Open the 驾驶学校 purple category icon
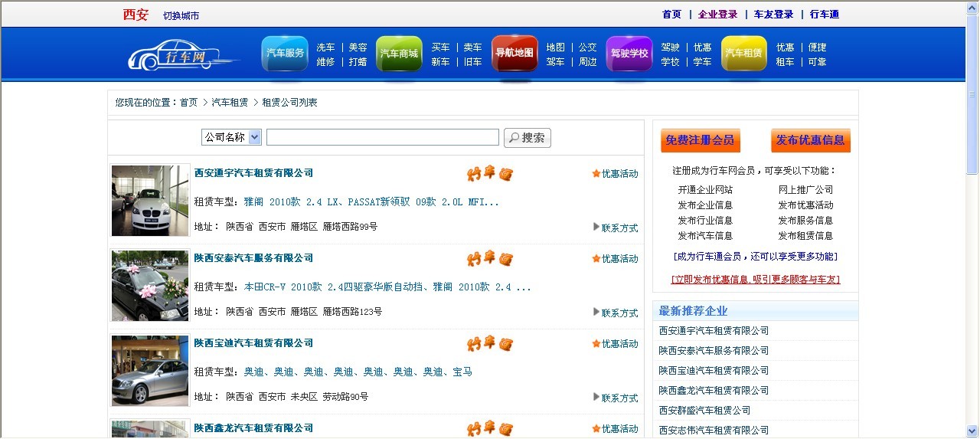The height and width of the screenshot is (439, 980). pyautogui.click(x=629, y=54)
